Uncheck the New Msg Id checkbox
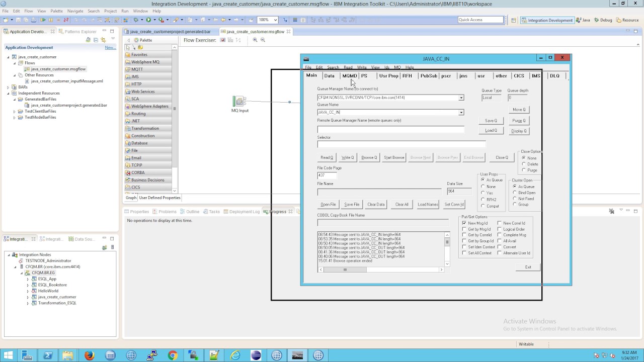Screen dimensions: 644x362 [464, 223]
